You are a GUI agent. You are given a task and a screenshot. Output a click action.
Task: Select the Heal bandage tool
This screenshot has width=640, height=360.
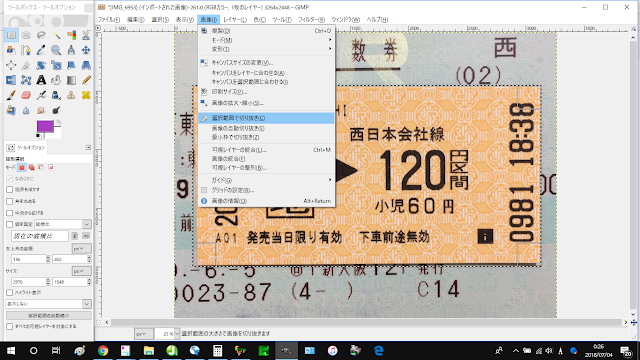pos(86,96)
